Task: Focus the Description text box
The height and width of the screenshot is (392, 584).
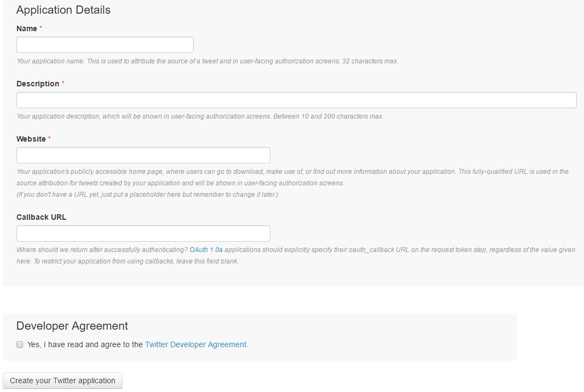Action: [x=297, y=100]
